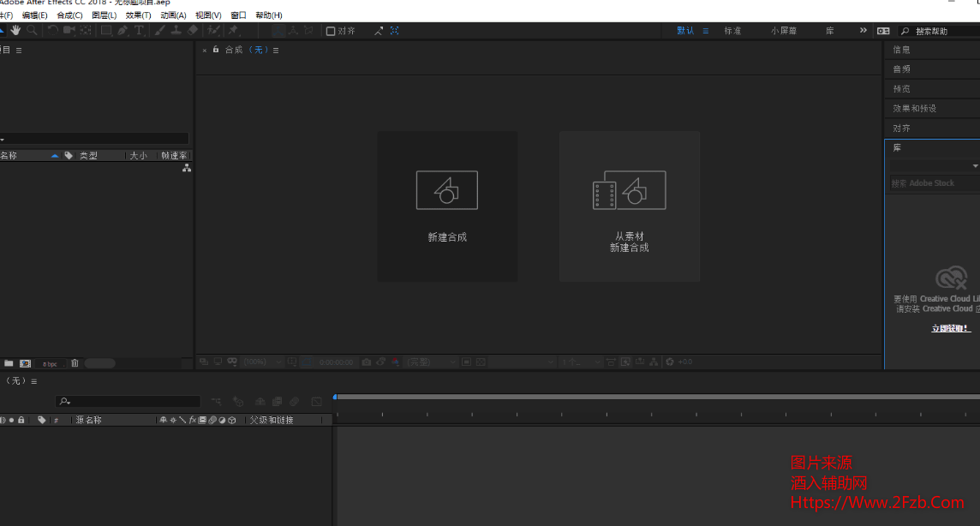
Task: Click the new folder icon in project panel
Action: coord(9,363)
